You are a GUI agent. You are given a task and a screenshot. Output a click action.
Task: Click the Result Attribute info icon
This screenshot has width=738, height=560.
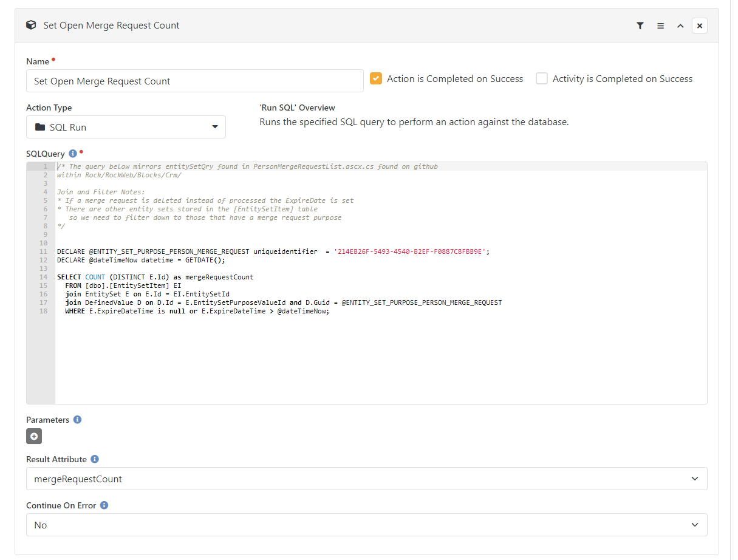point(95,459)
